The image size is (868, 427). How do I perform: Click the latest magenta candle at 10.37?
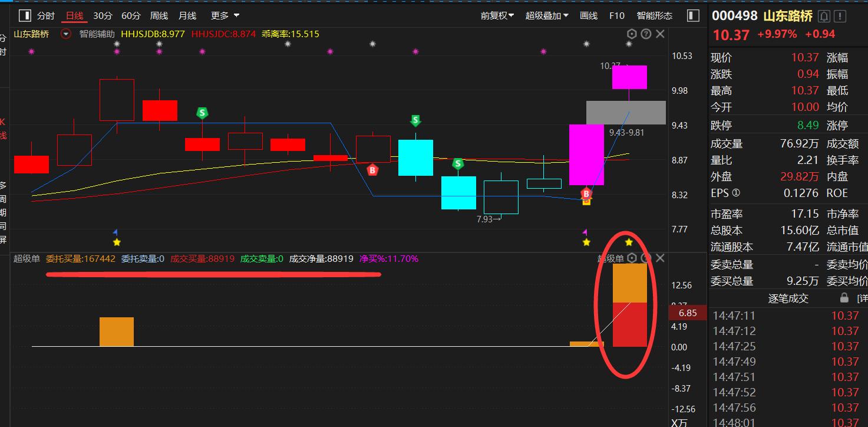629,77
